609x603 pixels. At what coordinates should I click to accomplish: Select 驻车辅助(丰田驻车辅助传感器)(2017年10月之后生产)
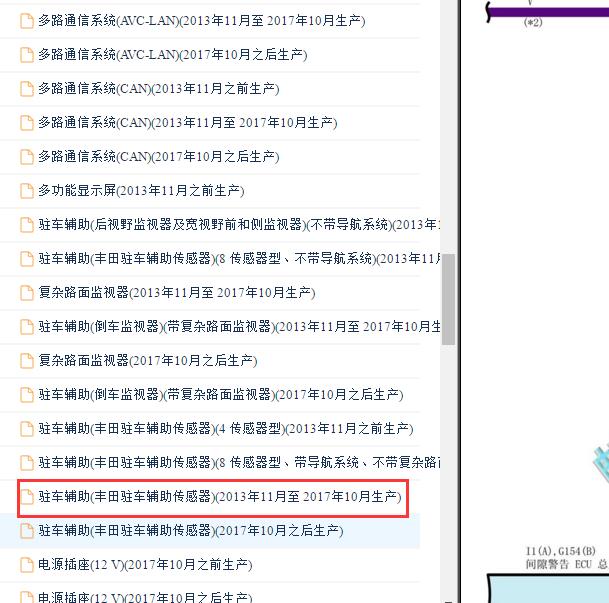point(191,531)
